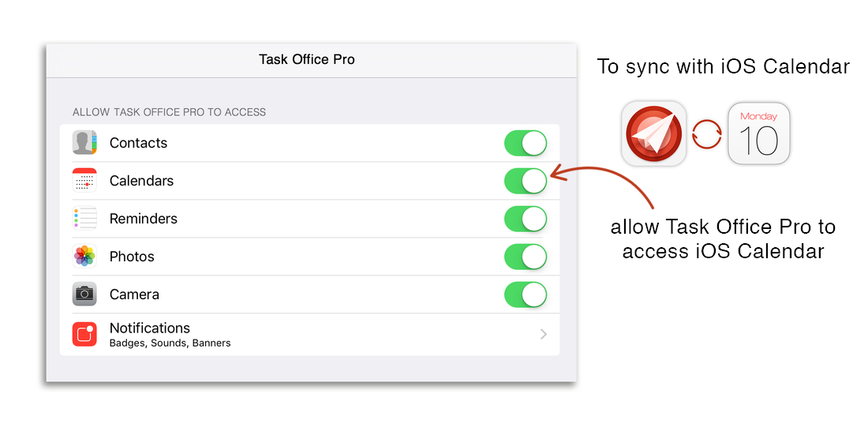Viewport: 868px width, 428px height.
Task: Click the iOS Calendar Monday 10 icon
Action: (x=759, y=133)
